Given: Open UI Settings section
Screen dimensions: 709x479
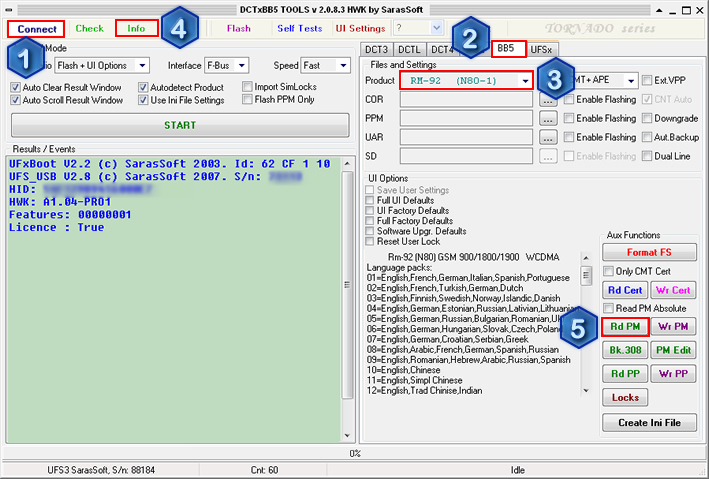Looking at the screenshot, I should tap(360, 28).
